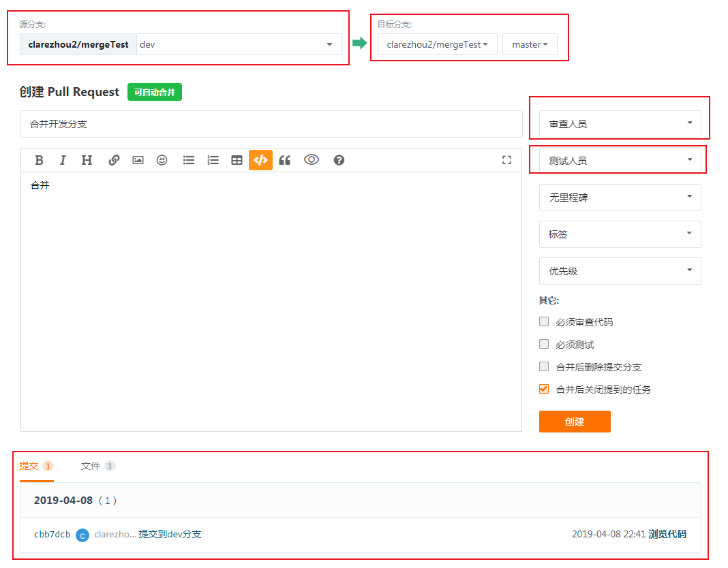This screenshot has width=728, height=568.
Task: Uncheck 合并后关闭提到的任务 option
Action: click(x=544, y=389)
